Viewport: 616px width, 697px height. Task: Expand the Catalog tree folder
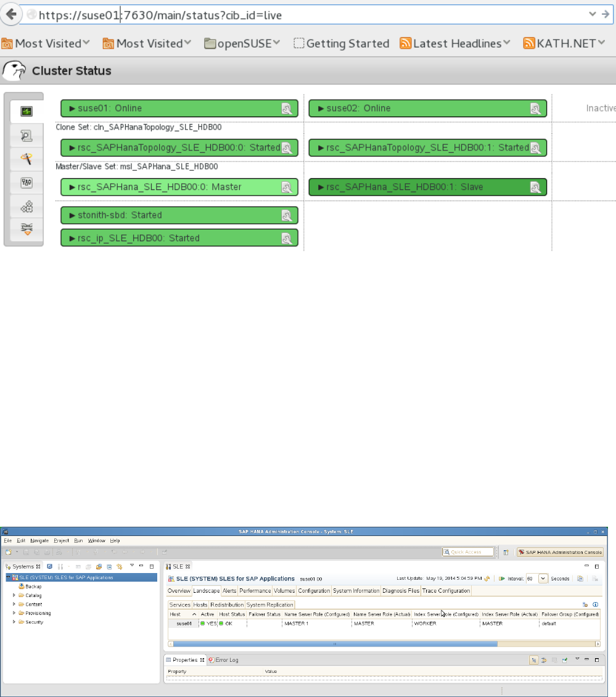point(14,595)
